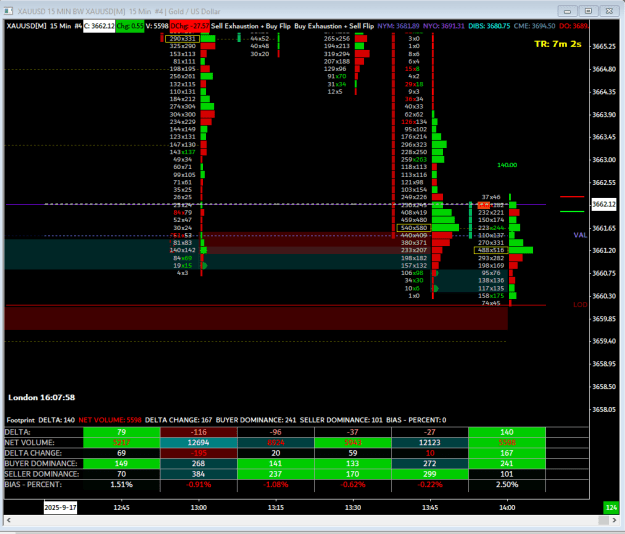Click the Delta cell showing 140

[507, 432]
